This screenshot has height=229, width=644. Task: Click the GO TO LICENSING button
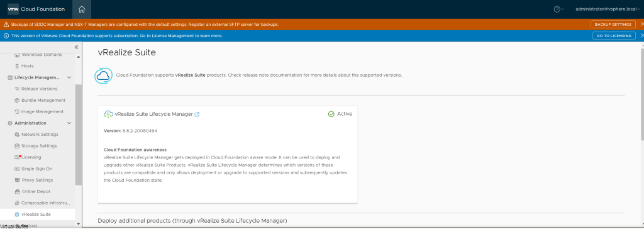614,36
